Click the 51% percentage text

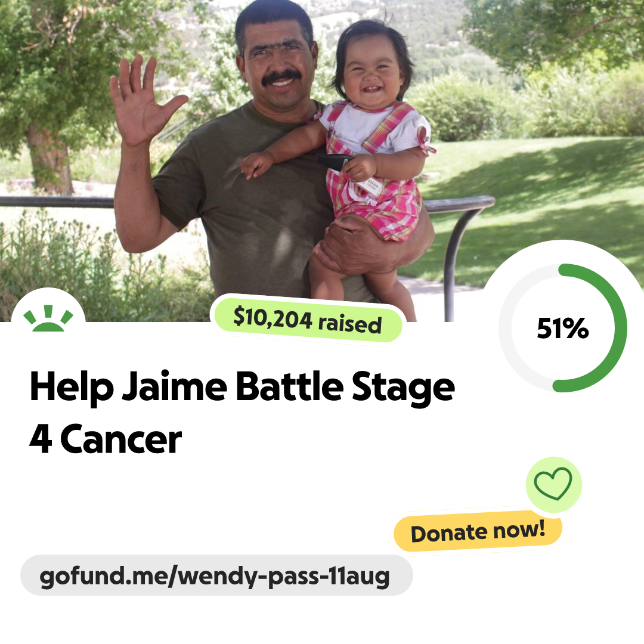[563, 329]
